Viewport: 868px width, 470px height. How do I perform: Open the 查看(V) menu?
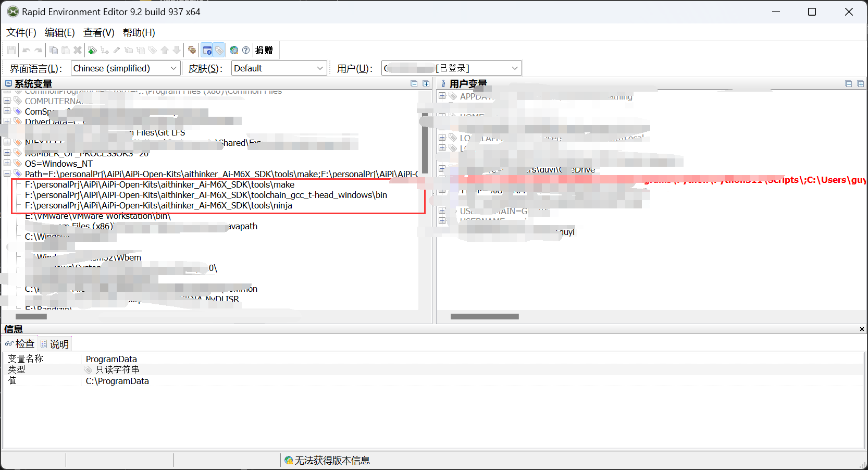pos(99,32)
